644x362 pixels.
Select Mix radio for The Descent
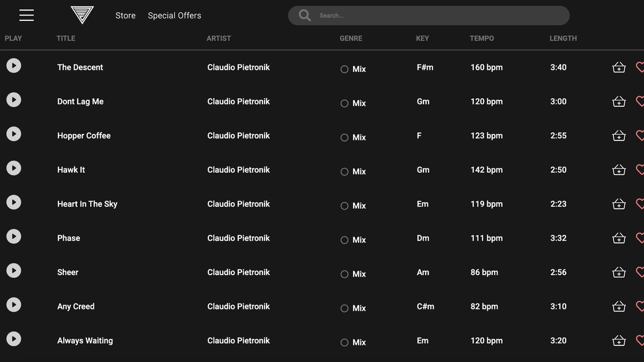pos(345,69)
